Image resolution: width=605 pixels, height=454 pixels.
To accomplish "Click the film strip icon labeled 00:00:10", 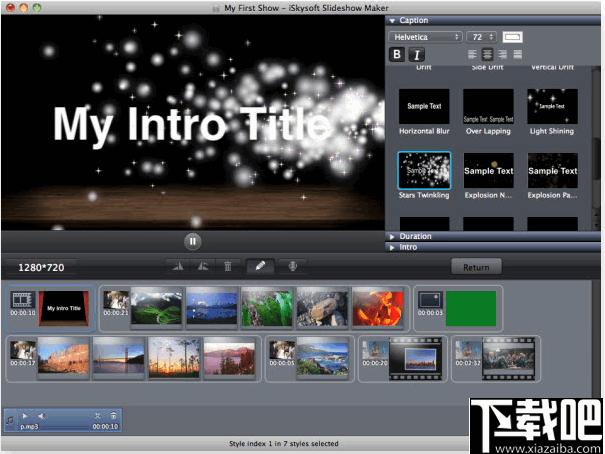I will click(x=23, y=300).
